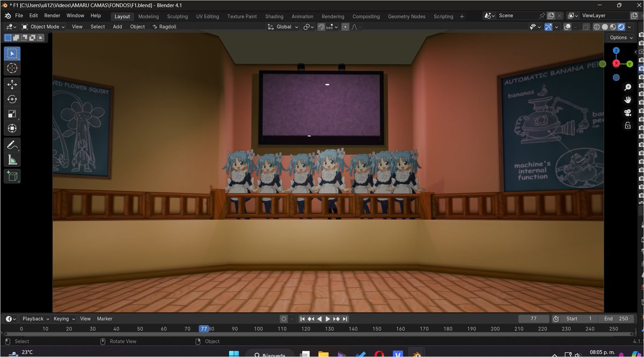Open the File menu
This screenshot has width=644, height=357.
pos(19,16)
